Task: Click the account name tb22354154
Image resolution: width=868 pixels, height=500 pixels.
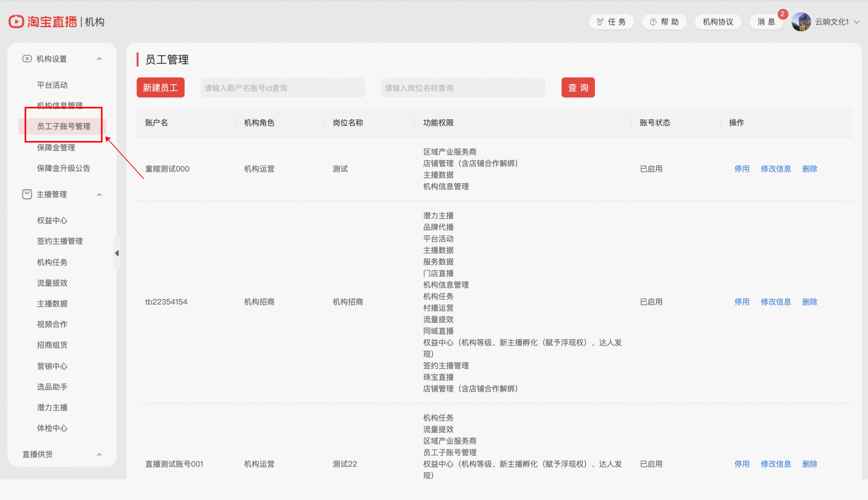Action: (166, 302)
